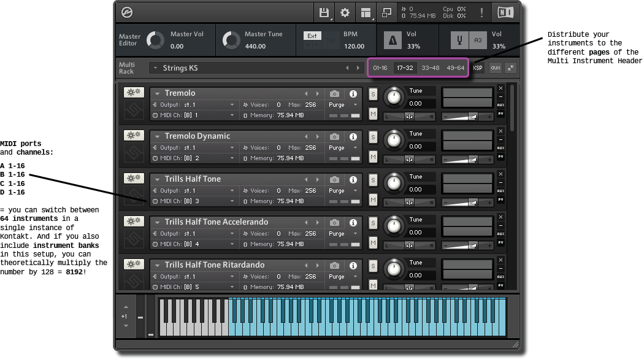The image size is (644, 359).
Task: Toggle the metronome icon
Action: [393, 41]
